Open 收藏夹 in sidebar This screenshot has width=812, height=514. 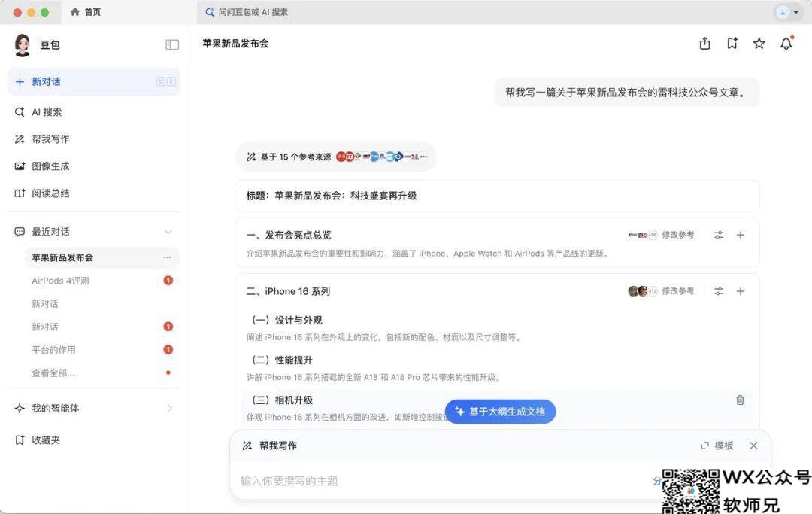click(x=46, y=440)
